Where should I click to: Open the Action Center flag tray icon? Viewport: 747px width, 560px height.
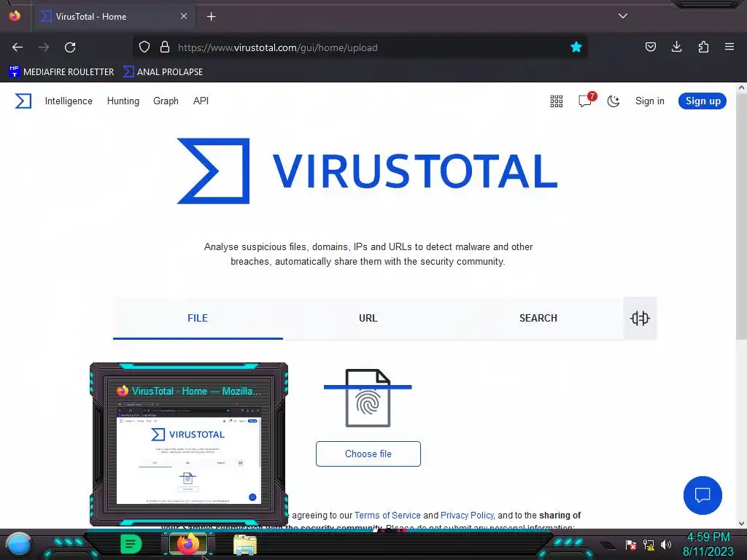(x=631, y=545)
